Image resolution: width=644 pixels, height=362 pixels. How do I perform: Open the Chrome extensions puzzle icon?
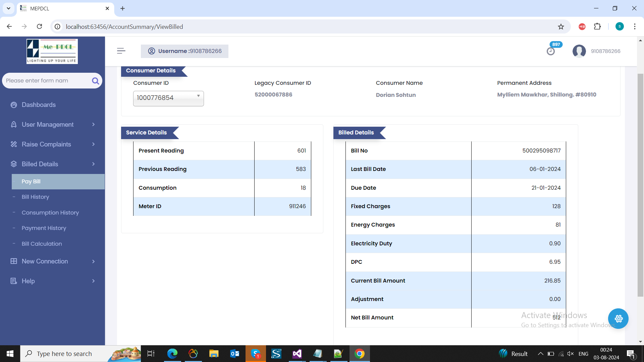[597, 27]
